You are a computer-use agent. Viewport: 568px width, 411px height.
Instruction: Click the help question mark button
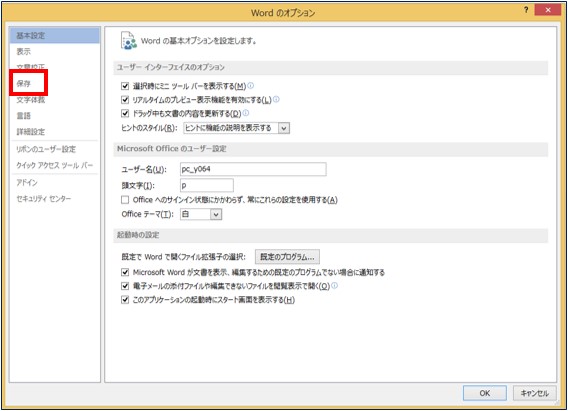point(526,10)
